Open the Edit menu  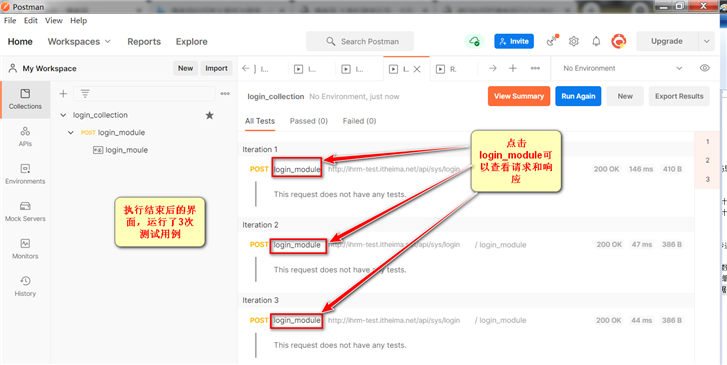point(31,20)
